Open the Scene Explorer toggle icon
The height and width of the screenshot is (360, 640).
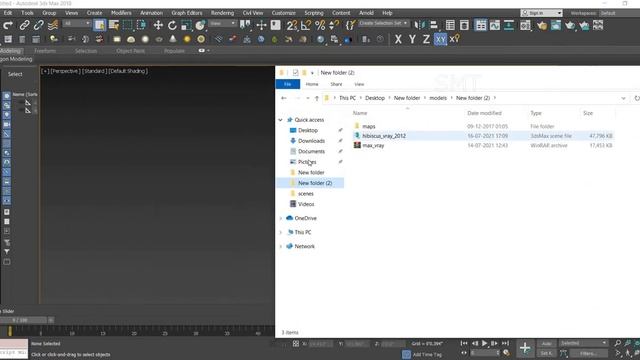point(450,25)
